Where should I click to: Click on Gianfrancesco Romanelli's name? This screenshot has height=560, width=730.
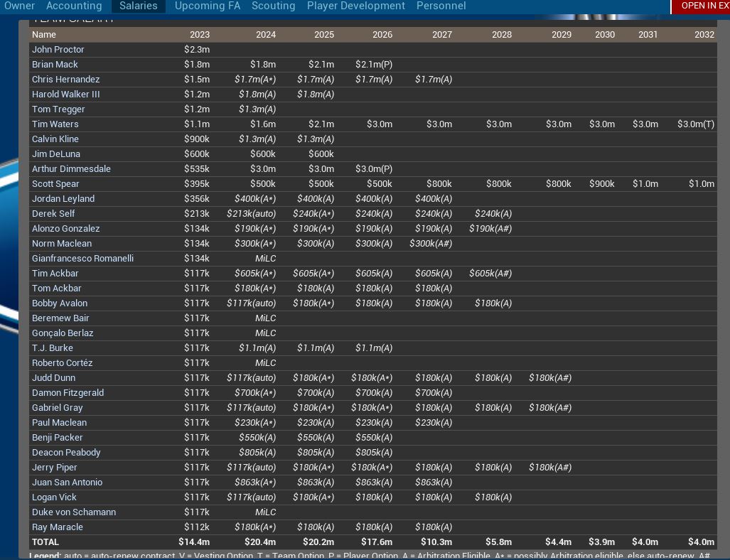pyautogui.click(x=82, y=259)
